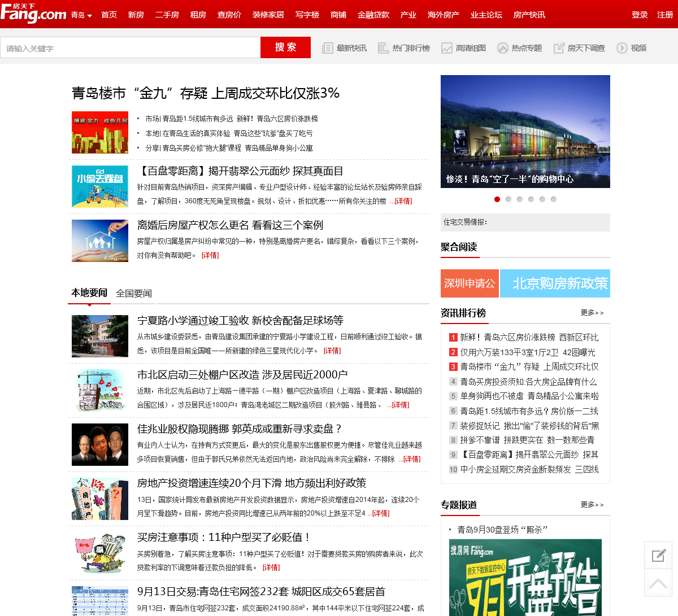Open article 买房注意事项：11种户型
Viewport: 678px width, 616px height.
click(224, 537)
